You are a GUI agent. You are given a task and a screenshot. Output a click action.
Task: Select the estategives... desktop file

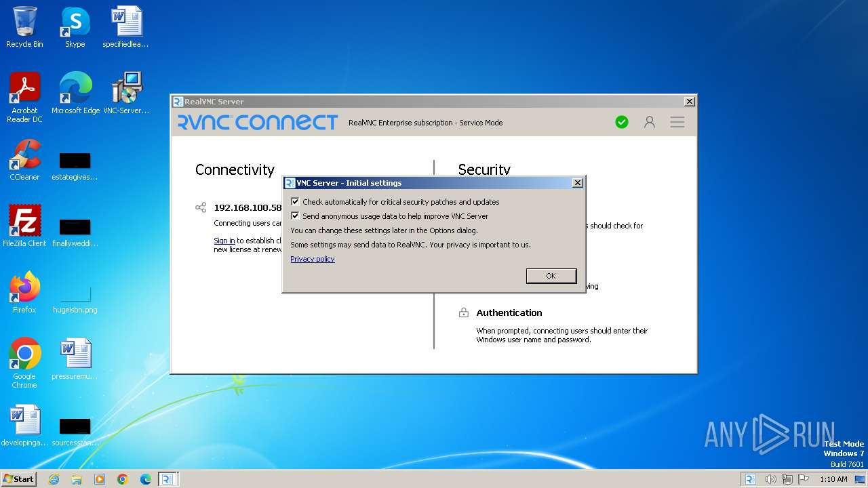pyautogui.click(x=75, y=167)
